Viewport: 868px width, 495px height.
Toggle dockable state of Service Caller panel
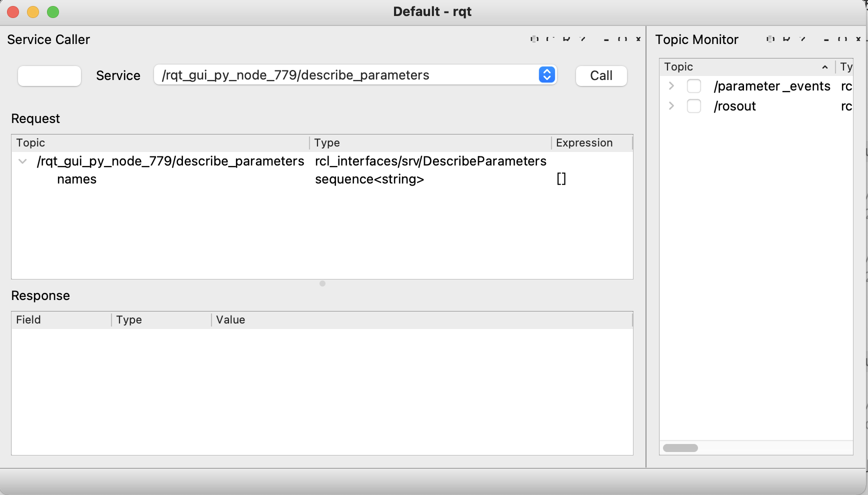pos(534,39)
